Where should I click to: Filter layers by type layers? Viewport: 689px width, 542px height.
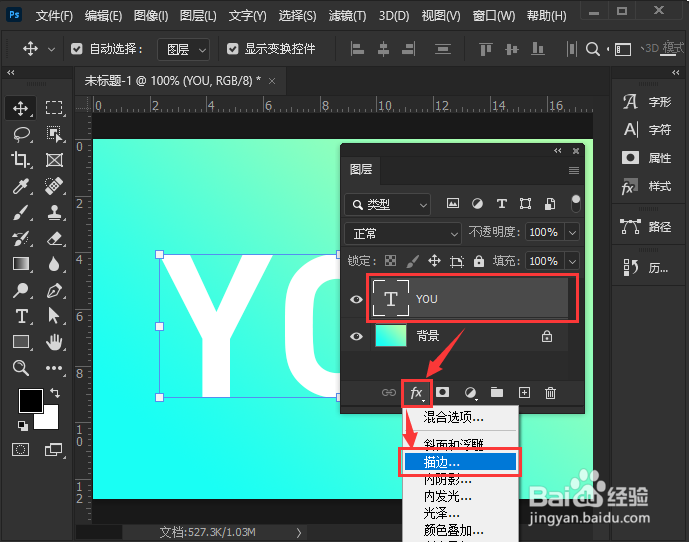coord(501,204)
